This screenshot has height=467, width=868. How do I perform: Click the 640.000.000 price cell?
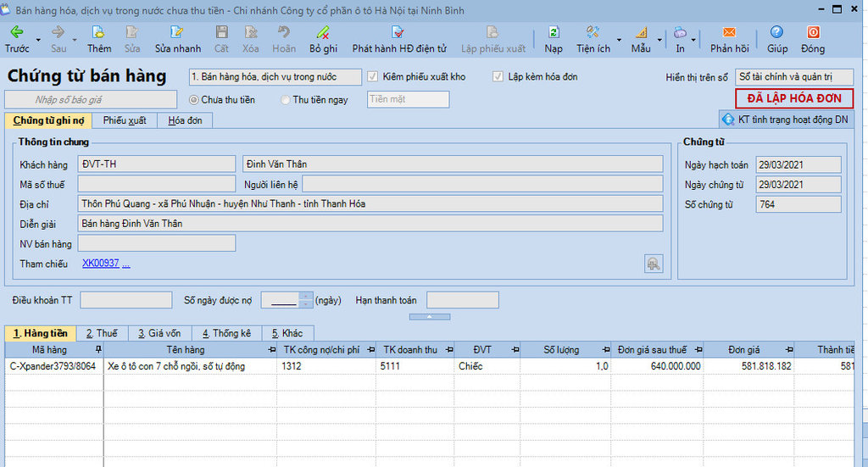(657, 366)
